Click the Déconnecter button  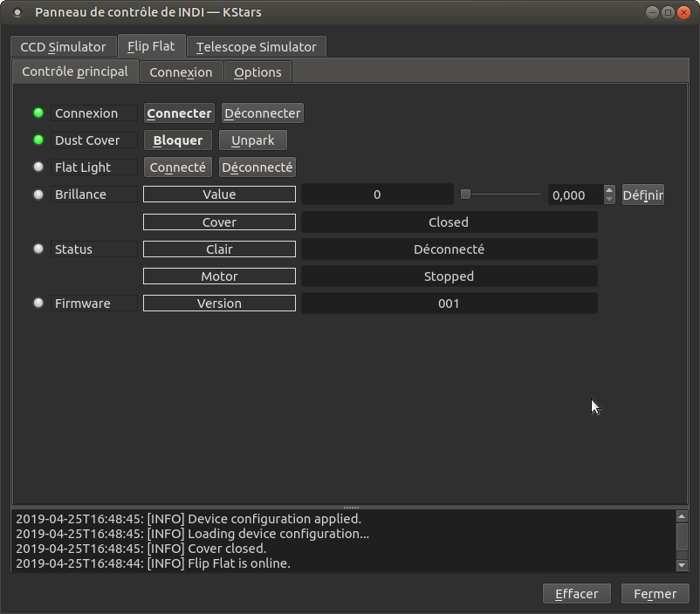tap(263, 113)
